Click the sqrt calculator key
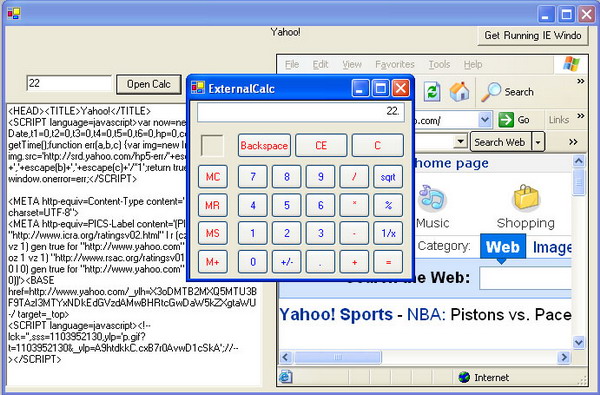 [388, 177]
